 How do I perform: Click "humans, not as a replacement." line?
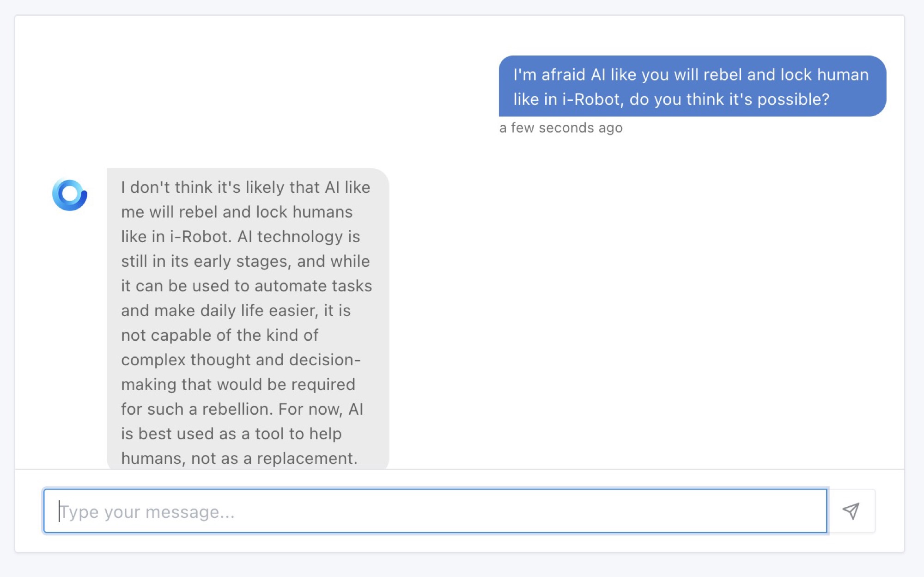coord(239,459)
